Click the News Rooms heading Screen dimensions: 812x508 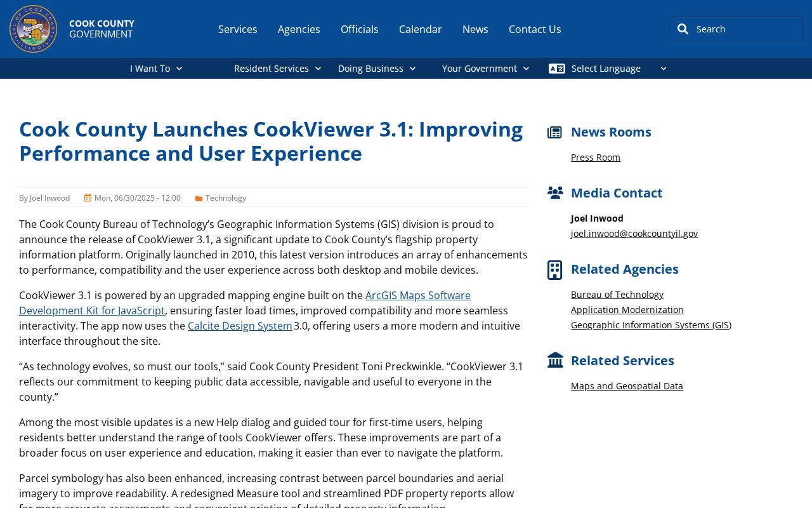(611, 132)
